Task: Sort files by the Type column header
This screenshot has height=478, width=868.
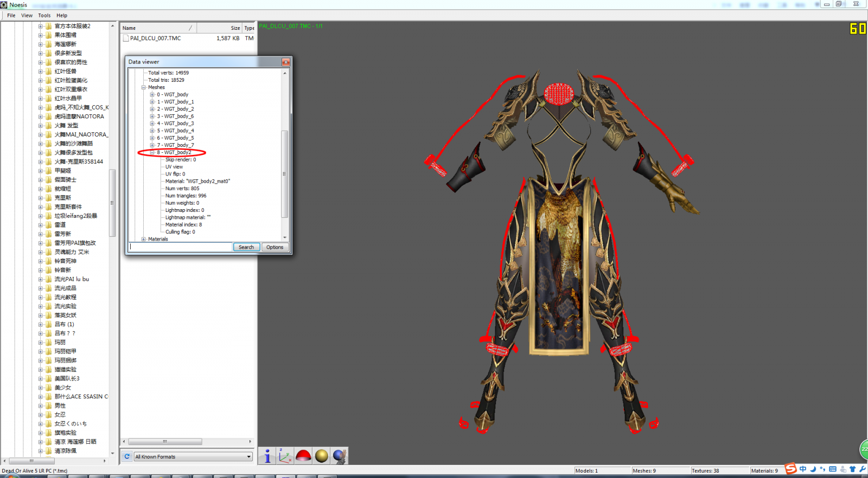Action: [x=249, y=28]
